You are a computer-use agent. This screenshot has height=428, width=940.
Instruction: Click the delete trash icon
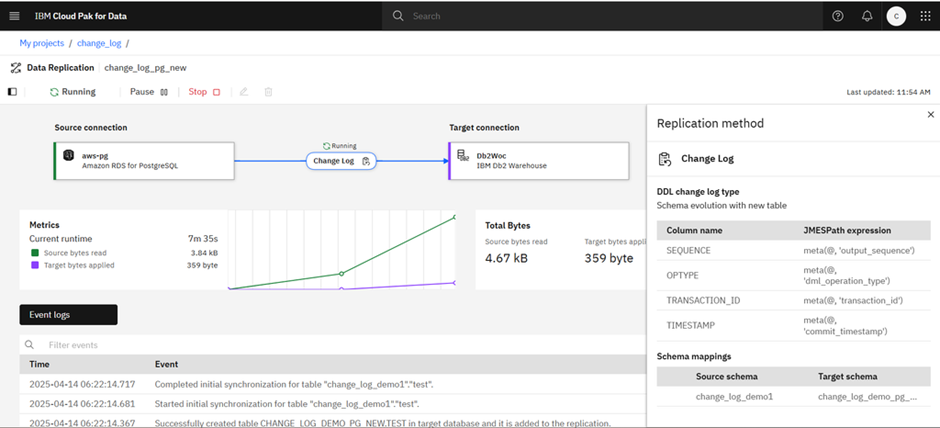click(x=269, y=92)
